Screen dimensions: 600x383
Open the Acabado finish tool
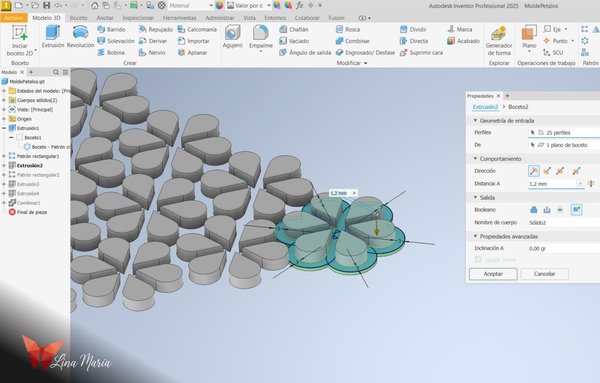click(463, 41)
